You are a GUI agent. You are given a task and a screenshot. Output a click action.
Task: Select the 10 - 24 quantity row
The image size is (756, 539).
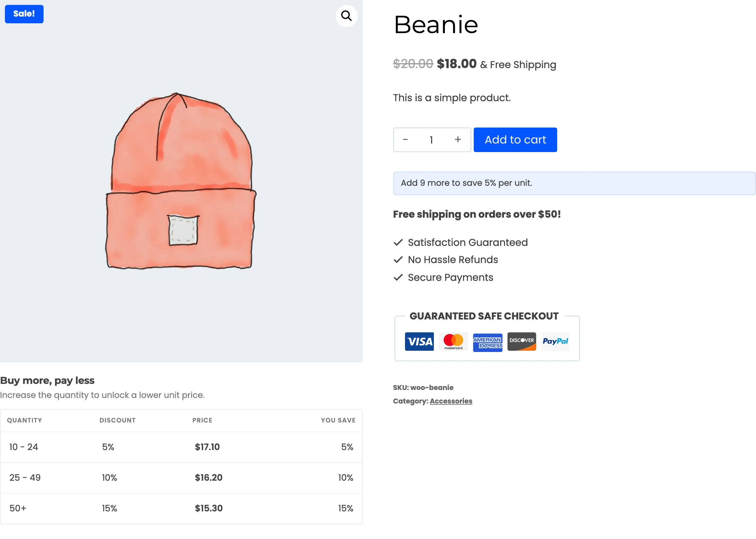coord(181,447)
